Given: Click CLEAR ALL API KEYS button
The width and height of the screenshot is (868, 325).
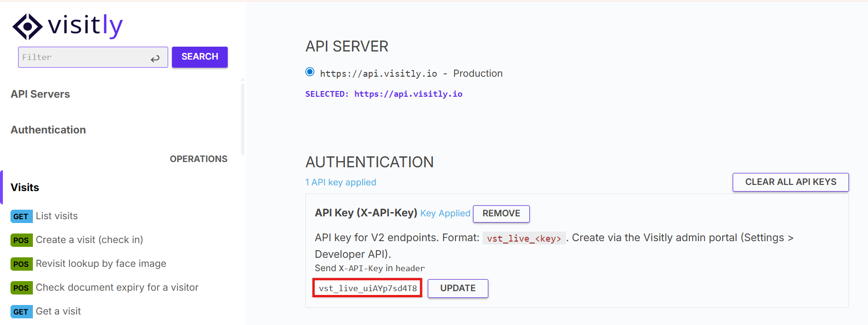Looking at the screenshot, I should click(x=790, y=182).
